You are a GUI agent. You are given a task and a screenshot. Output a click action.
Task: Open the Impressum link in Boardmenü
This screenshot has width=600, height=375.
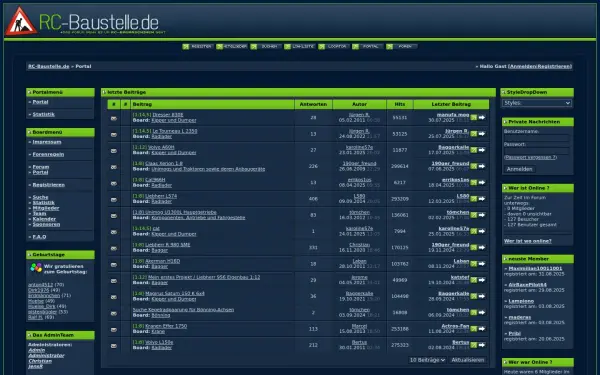coord(47,142)
